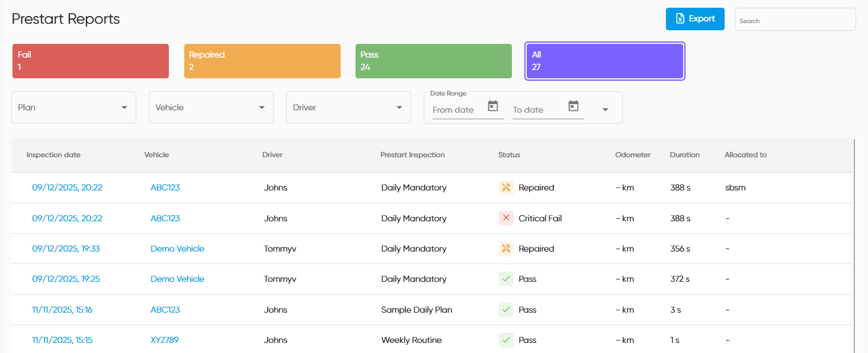Click the To date calendar icon
Screen dimensions: 868x353
(x=573, y=106)
